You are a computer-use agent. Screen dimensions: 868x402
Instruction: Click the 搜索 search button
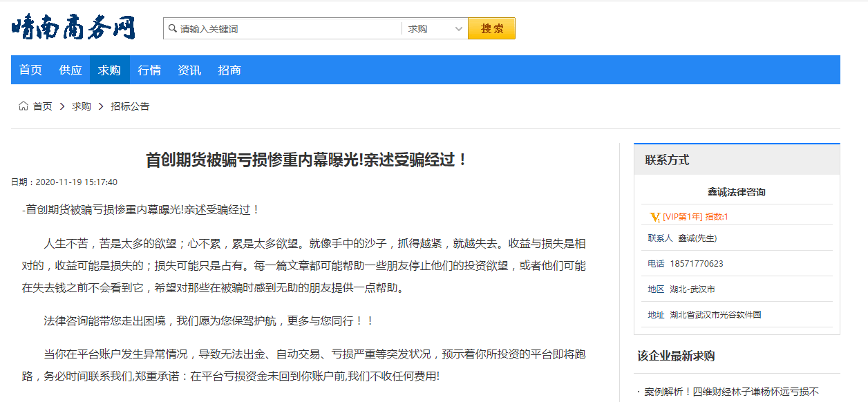point(491,28)
